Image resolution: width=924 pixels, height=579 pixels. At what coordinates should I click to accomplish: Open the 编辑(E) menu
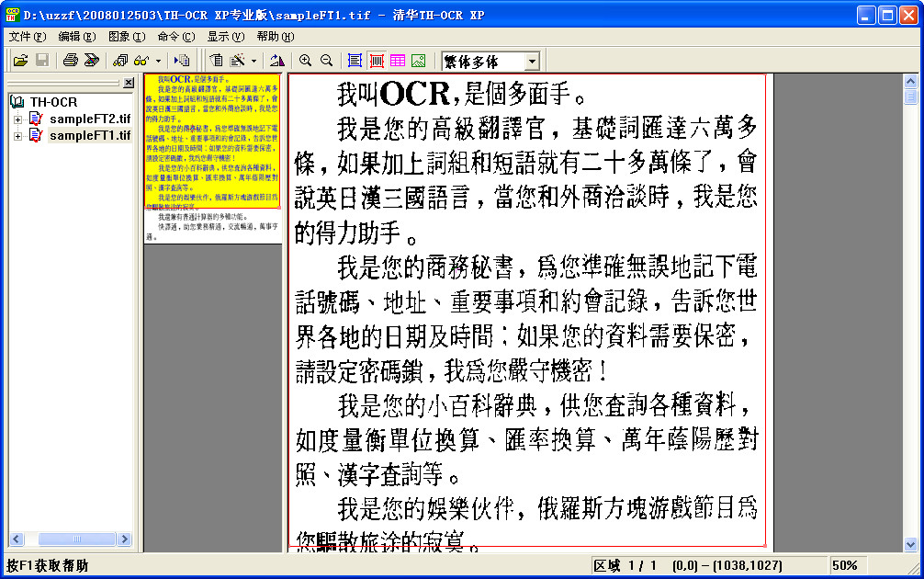pyautogui.click(x=76, y=37)
